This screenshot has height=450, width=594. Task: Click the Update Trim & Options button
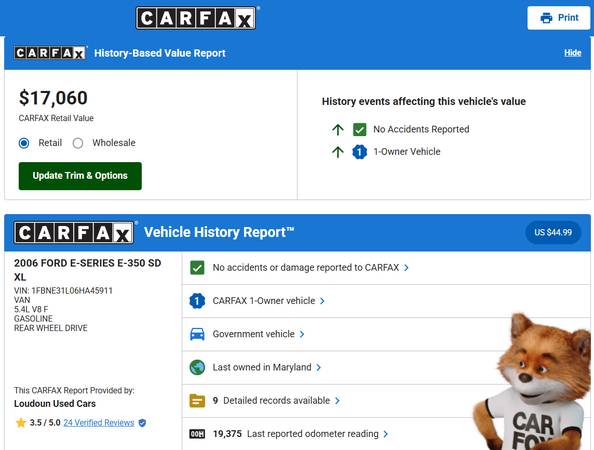pyautogui.click(x=80, y=176)
